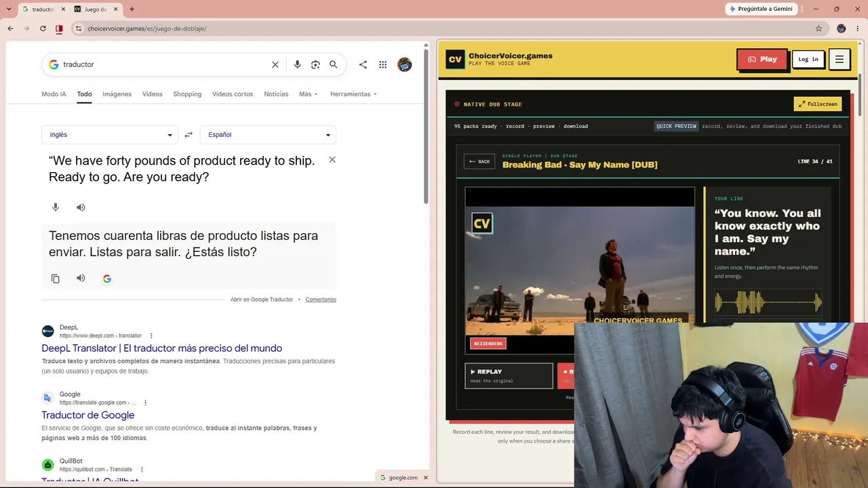The height and width of the screenshot is (488, 868).
Task: Replay the original line with REPLAY
Action: pyautogui.click(x=509, y=375)
